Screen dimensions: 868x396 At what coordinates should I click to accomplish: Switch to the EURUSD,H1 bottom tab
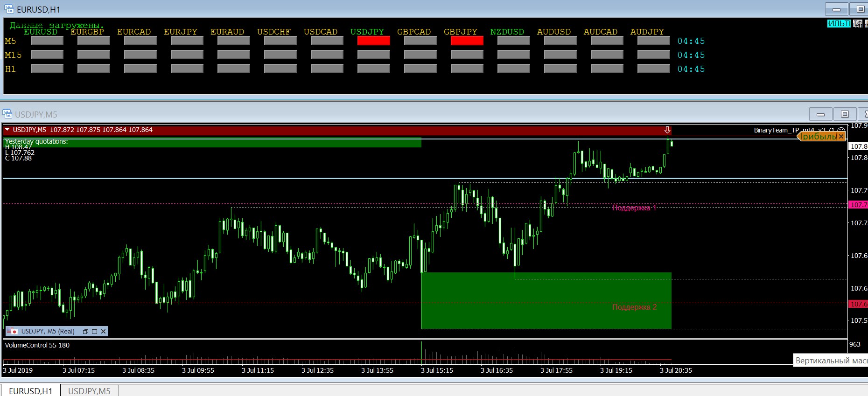(31, 391)
